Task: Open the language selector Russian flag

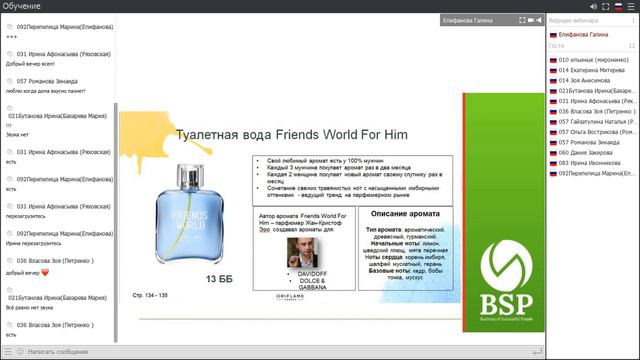Action: coord(619,7)
